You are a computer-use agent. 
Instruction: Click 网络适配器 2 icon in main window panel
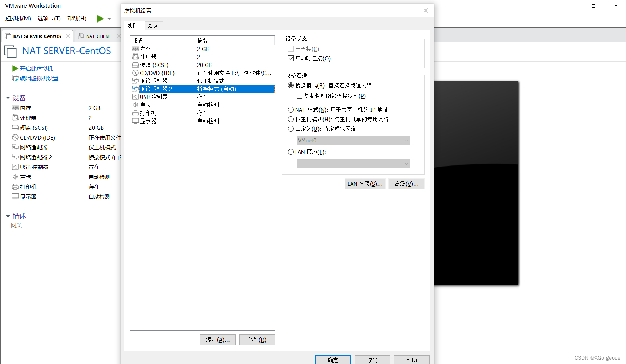pos(15,157)
